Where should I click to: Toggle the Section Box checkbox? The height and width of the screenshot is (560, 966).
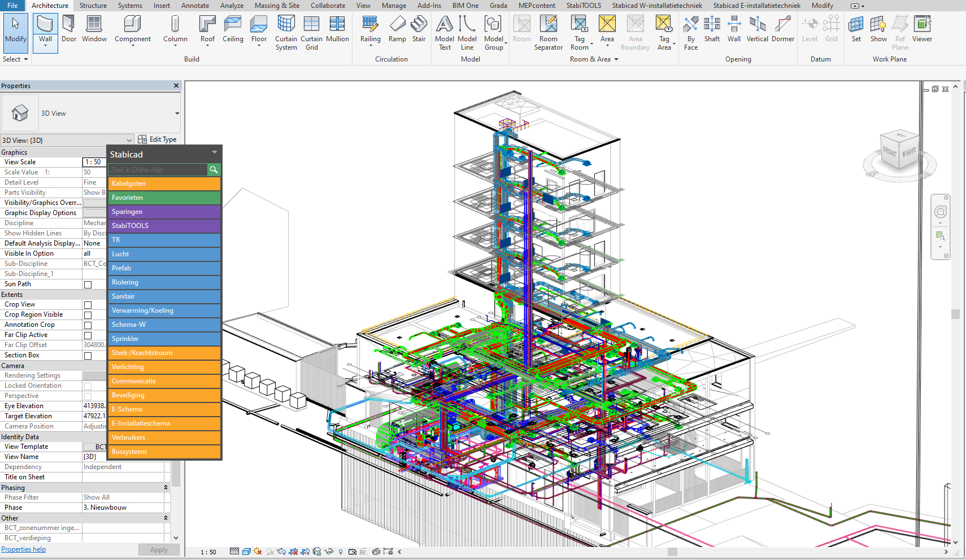pyautogui.click(x=88, y=356)
